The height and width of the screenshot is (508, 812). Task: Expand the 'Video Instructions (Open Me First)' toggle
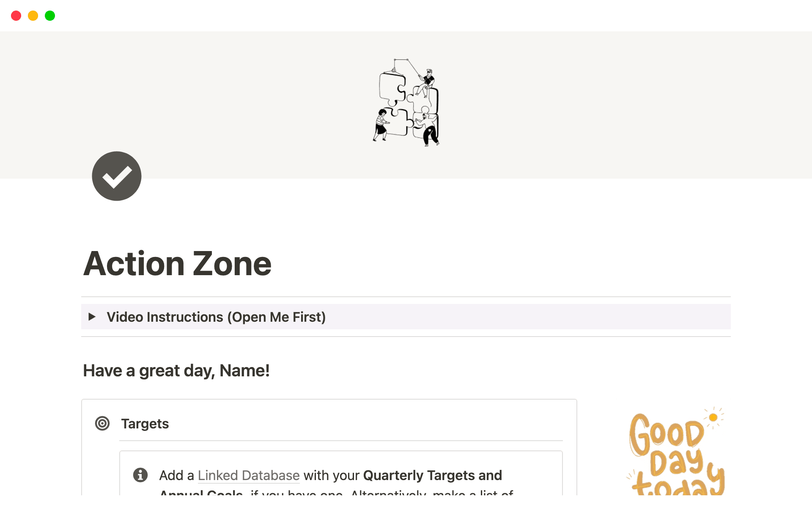[x=92, y=316]
